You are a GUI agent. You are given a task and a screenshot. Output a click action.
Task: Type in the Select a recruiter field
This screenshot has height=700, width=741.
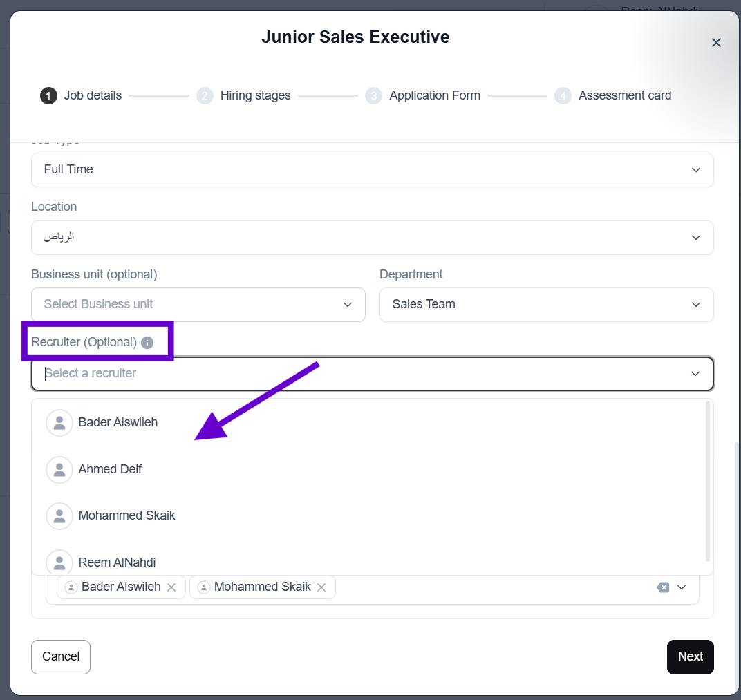pos(359,374)
